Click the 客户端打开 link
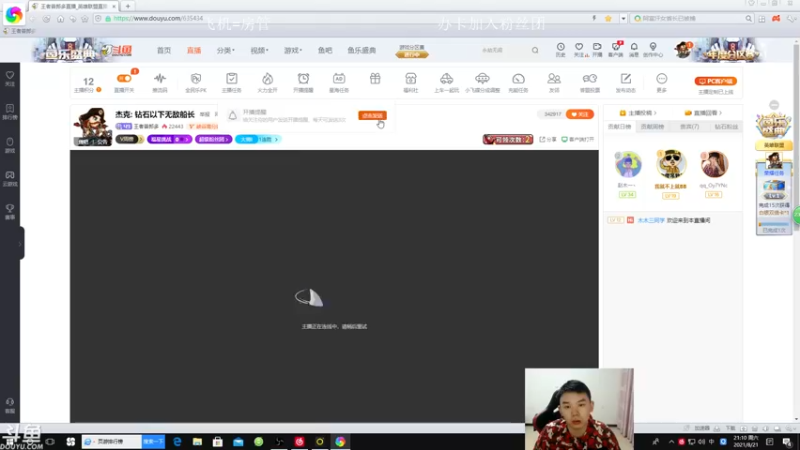 578,139
